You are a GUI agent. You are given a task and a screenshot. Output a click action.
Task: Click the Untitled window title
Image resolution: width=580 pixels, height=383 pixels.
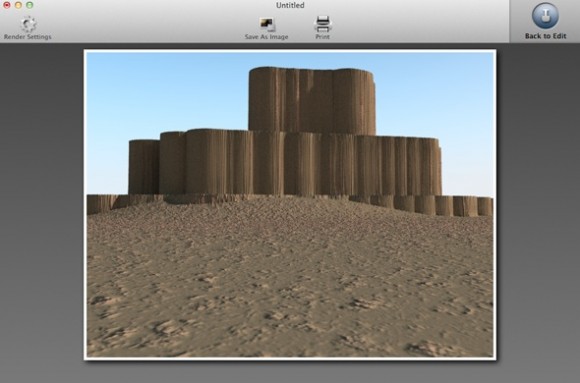(x=290, y=5)
